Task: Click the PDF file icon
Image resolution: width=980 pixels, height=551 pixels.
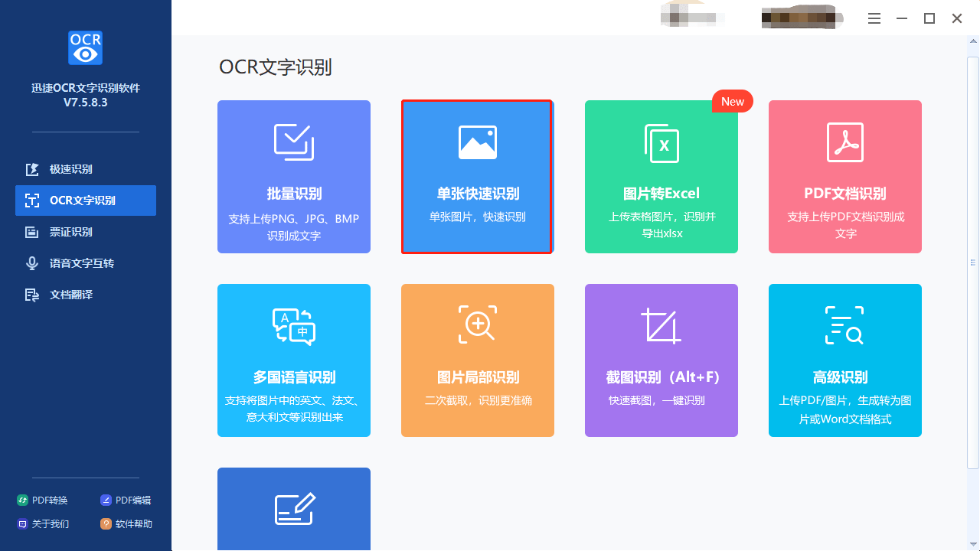Action: [845, 142]
